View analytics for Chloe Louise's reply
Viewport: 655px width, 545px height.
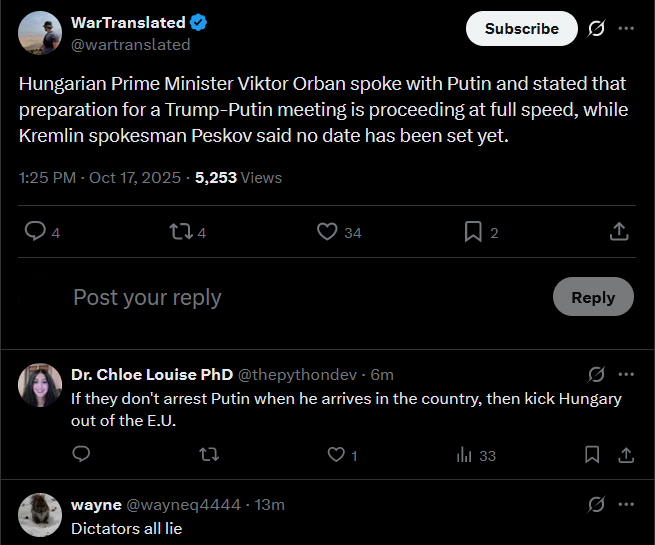tap(464, 455)
